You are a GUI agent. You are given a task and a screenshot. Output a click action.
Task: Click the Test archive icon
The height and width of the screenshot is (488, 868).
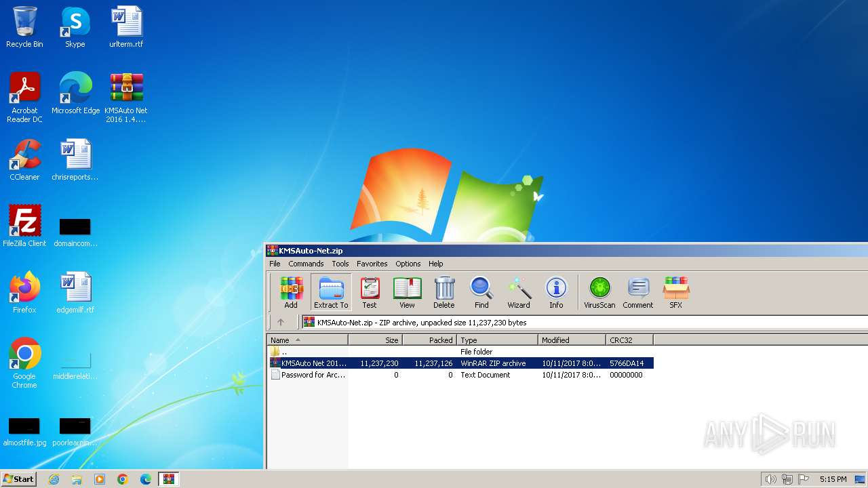coord(370,292)
